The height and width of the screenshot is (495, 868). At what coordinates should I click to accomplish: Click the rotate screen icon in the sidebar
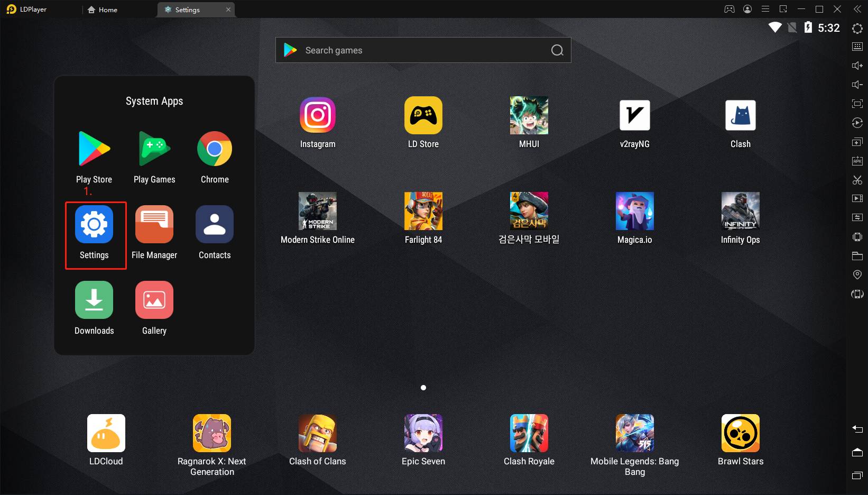857,294
